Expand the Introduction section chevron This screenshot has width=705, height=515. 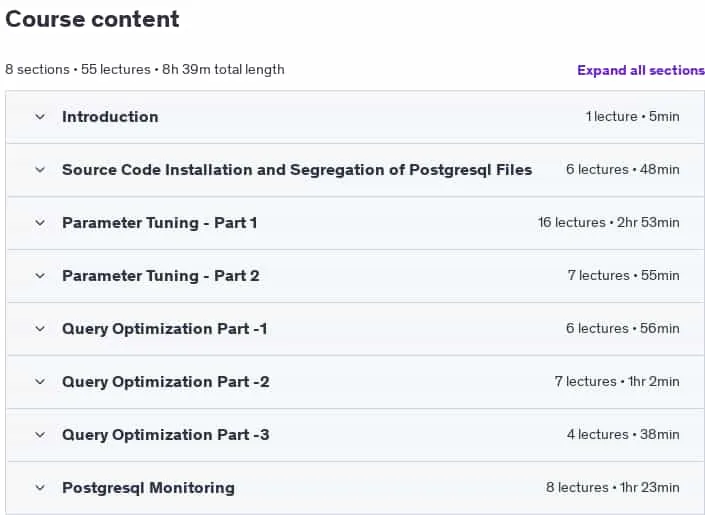40,117
